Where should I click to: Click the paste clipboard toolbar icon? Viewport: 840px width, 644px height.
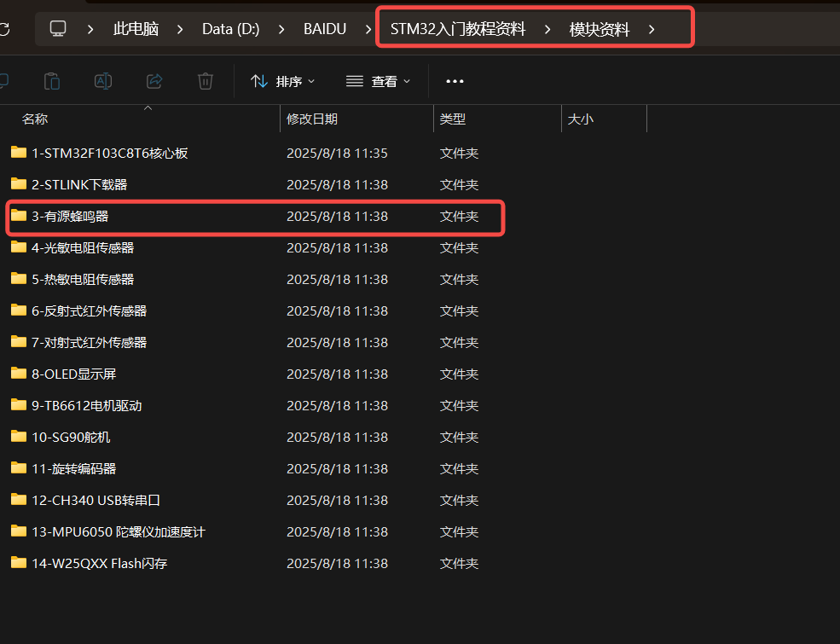[52, 81]
